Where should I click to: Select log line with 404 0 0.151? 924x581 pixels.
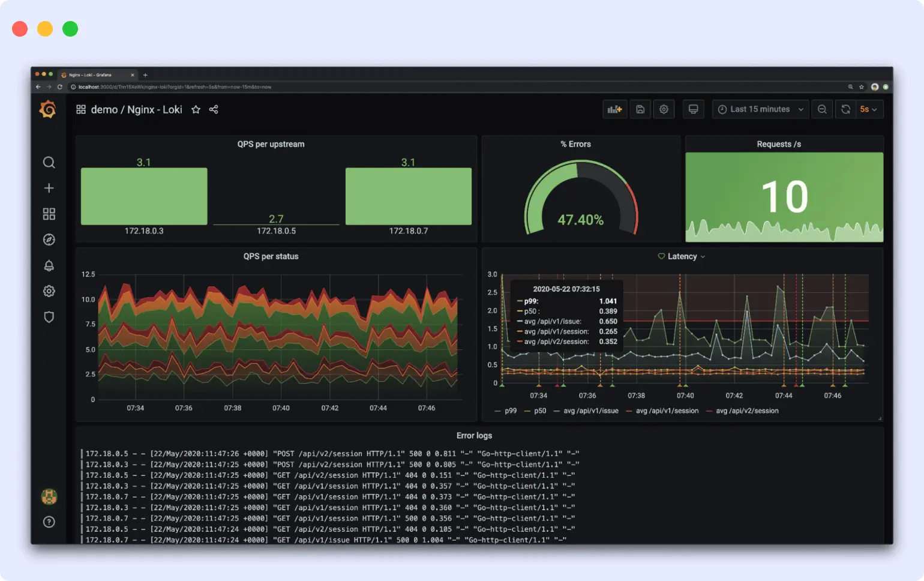coord(329,475)
